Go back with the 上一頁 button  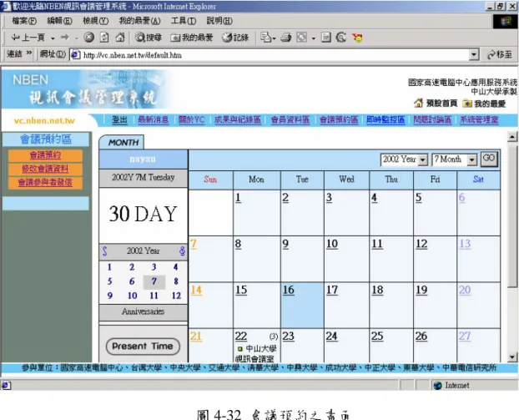coord(28,38)
